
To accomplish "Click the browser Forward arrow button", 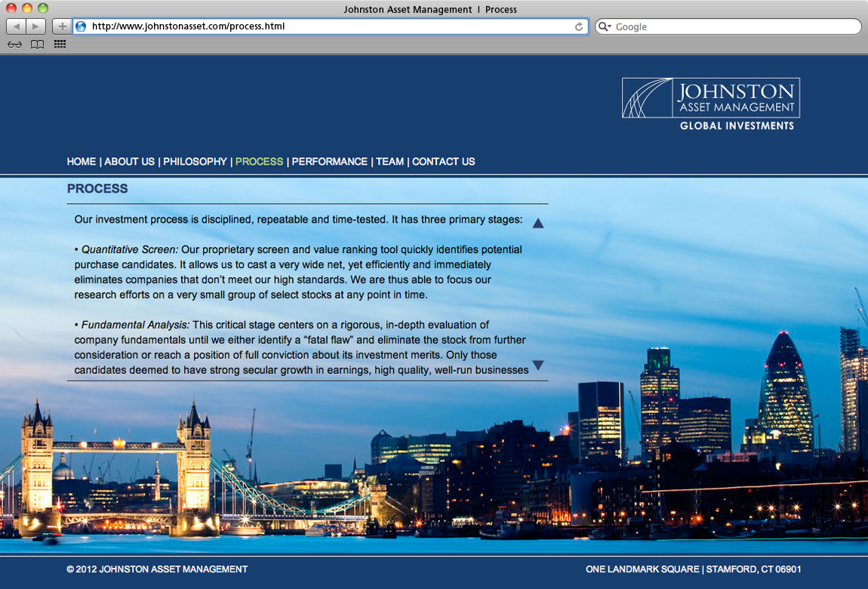I will pos(35,26).
